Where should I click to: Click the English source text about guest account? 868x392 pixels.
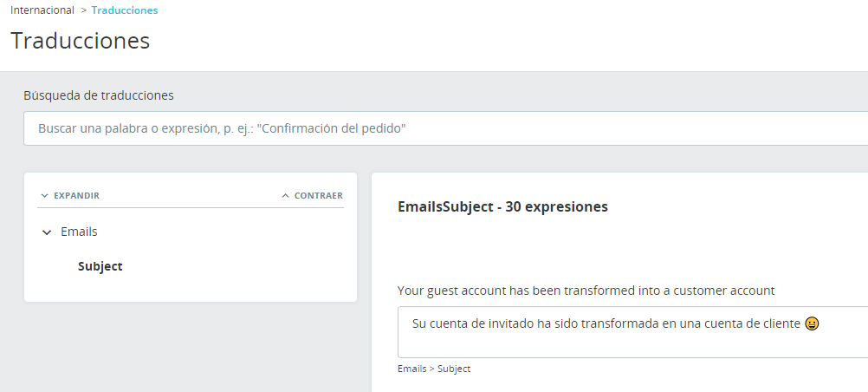click(586, 291)
